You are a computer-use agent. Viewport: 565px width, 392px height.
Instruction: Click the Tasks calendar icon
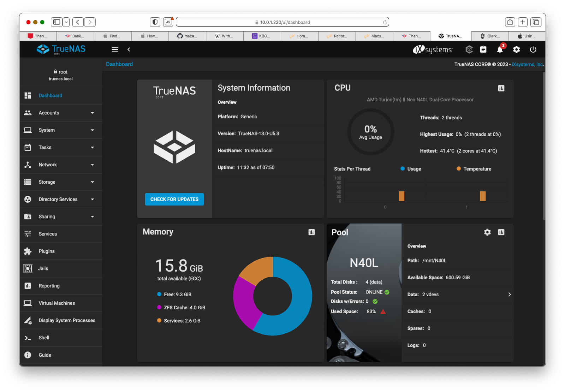tap(28, 147)
